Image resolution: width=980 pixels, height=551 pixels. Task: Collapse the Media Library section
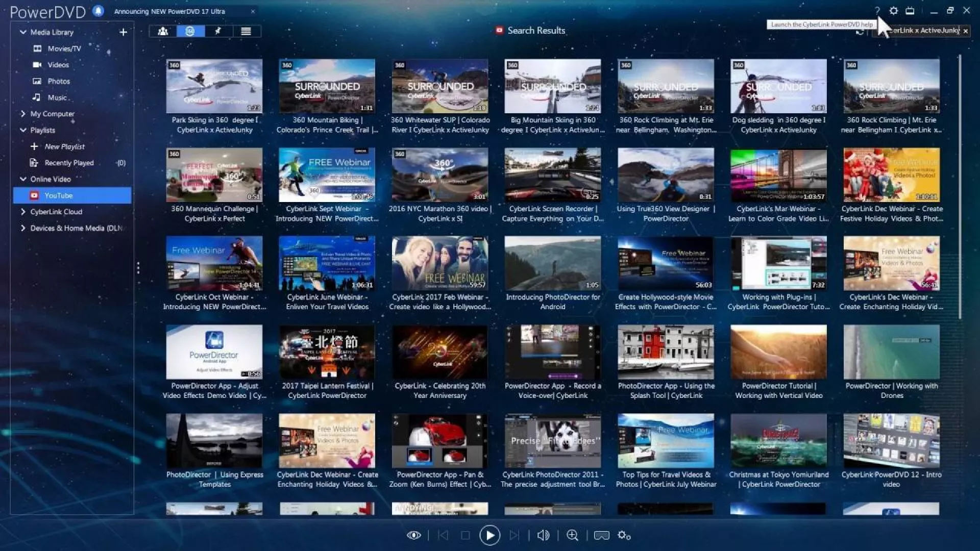tap(23, 32)
